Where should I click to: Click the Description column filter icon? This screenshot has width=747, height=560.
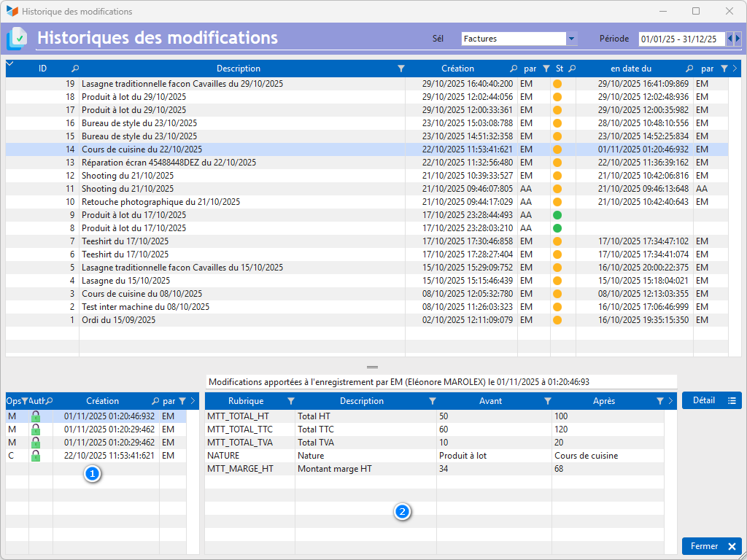click(400, 69)
